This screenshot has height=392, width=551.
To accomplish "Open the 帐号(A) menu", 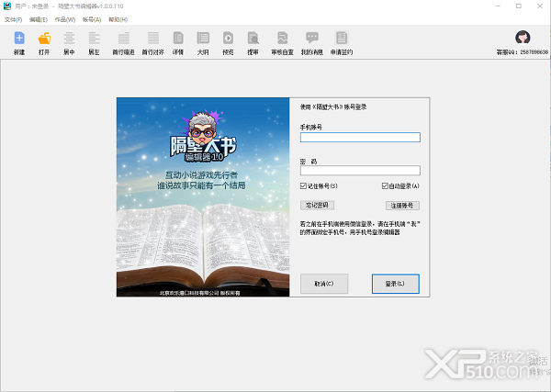I will point(92,19).
